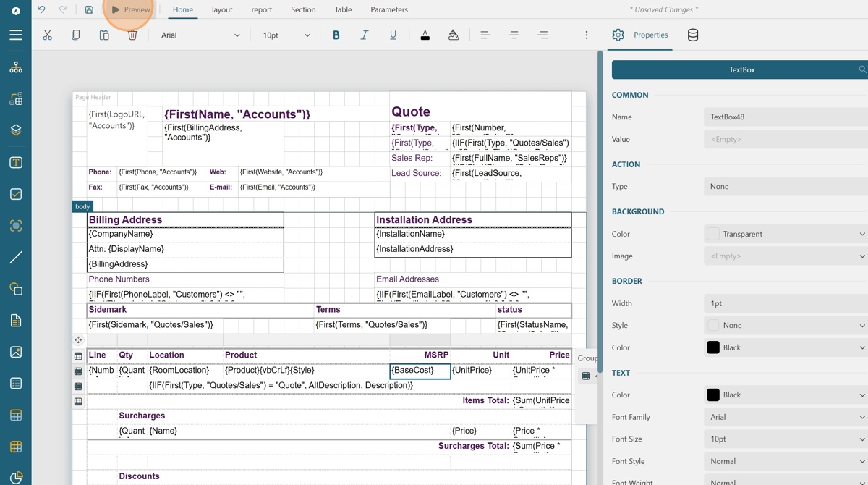
Task: Toggle bold formatting
Action: [x=336, y=35]
